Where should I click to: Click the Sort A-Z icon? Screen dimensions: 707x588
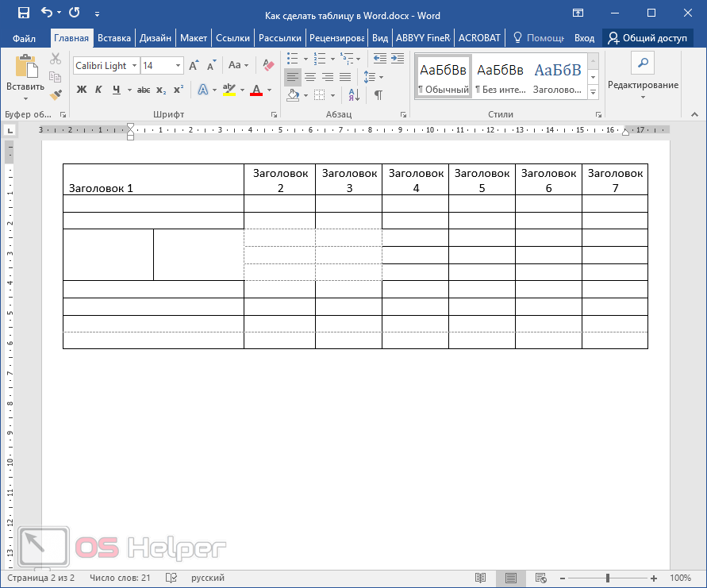(x=354, y=94)
